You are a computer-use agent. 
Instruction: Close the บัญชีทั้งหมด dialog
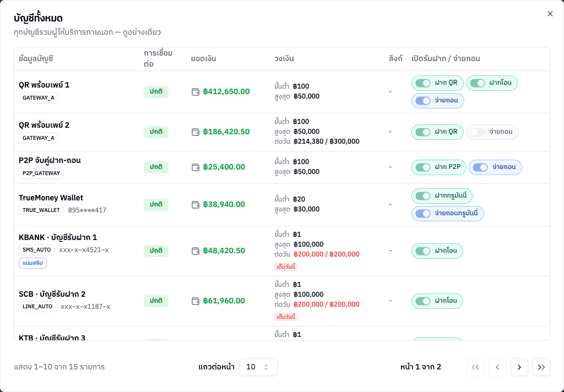point(550,14)
